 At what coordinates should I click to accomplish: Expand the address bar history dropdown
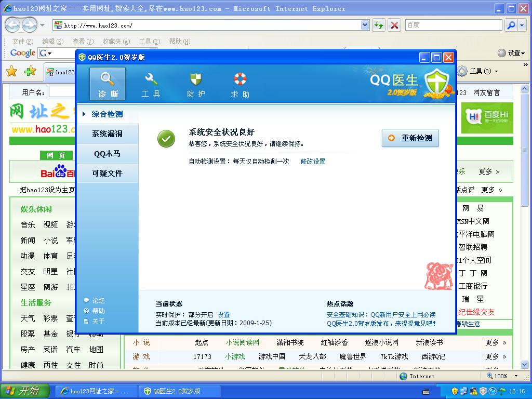(365, 25)
